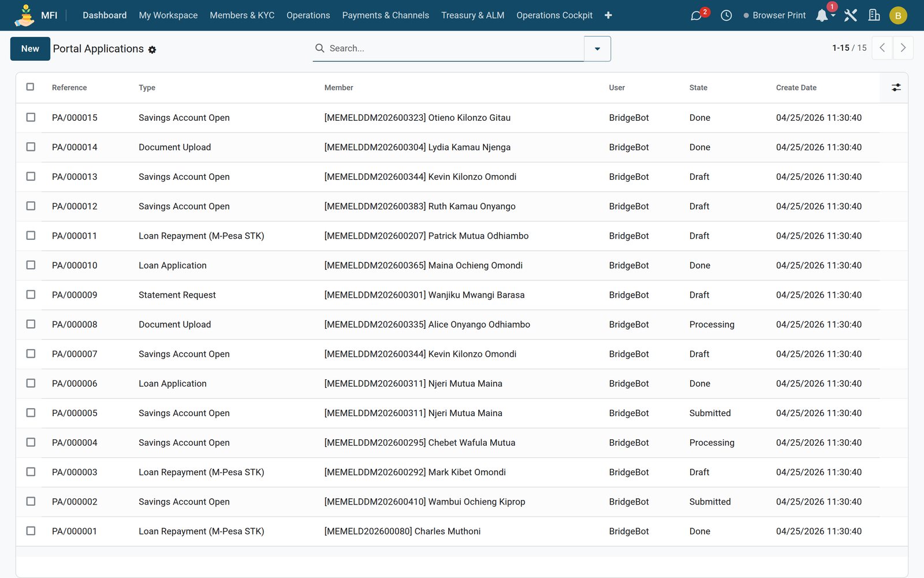The image size is (924, 578).
Task: Click the 1-15 / 15 pager counter
Action: coord(849,48)
